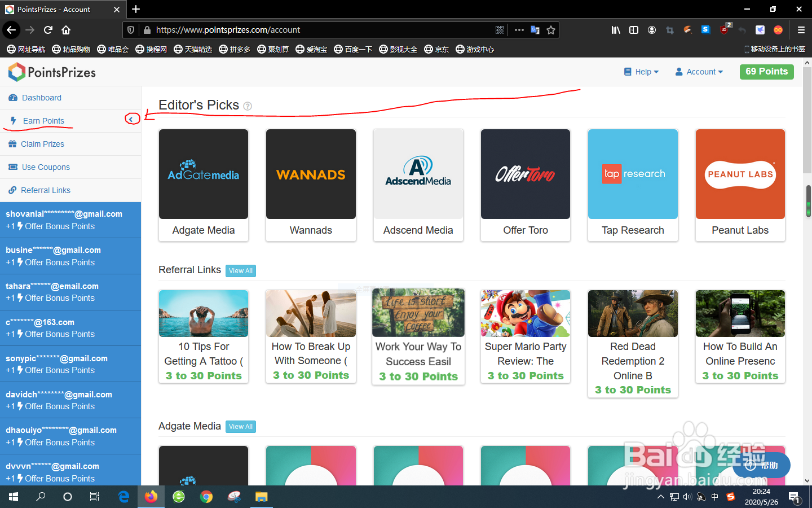This screenshot has height=508, width=812.
Task: Reload the page with the refresh icon
Action: tap(48, 30)
